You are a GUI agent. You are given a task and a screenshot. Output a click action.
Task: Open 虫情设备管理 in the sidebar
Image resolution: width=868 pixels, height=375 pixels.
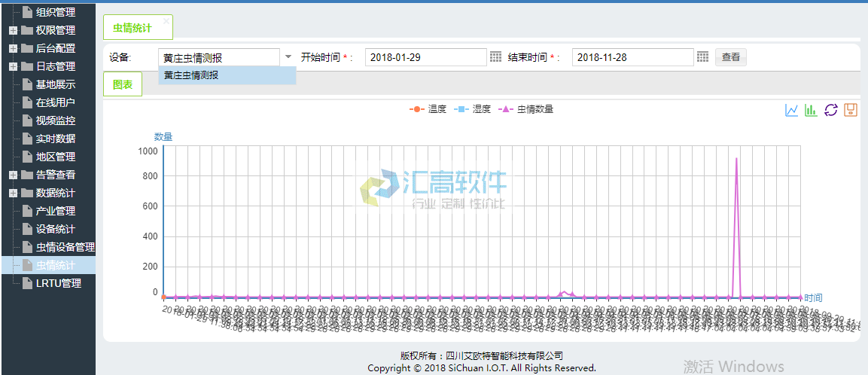coord(65,247)
